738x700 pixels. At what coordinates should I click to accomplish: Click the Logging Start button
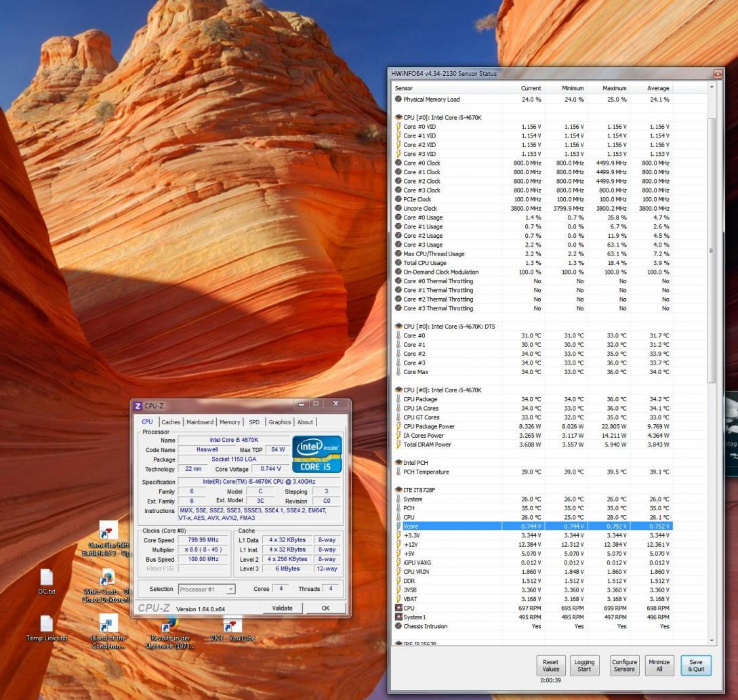point(584,665)
